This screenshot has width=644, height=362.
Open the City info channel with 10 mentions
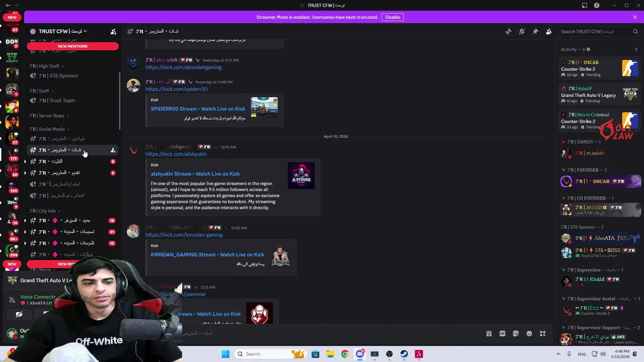coord(73,243)
